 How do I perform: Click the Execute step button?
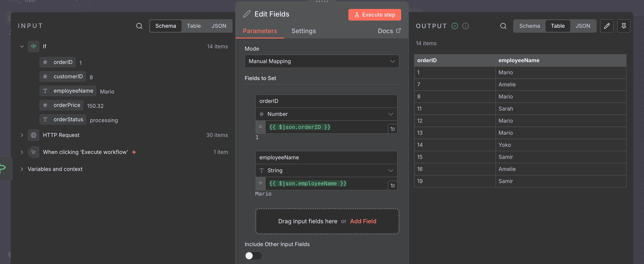point(375,15)
